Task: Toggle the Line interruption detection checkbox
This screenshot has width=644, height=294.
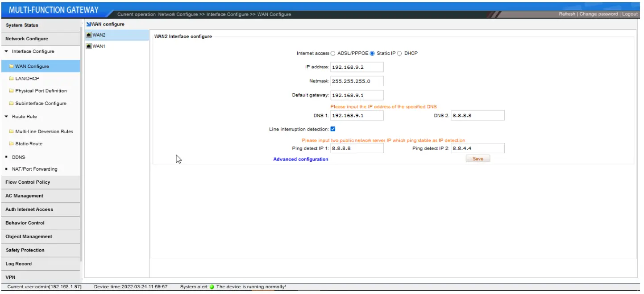Action: (x=333, y=129)
